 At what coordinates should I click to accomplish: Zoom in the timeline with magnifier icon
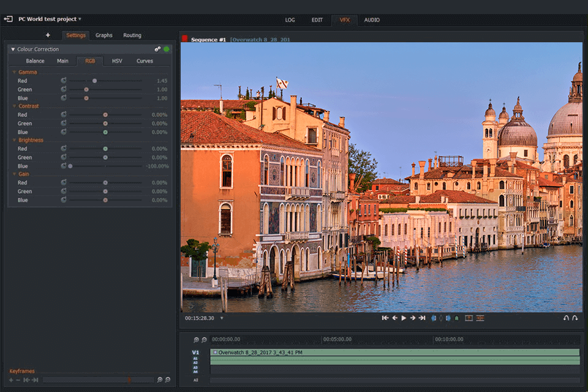[x=196, y=339]
